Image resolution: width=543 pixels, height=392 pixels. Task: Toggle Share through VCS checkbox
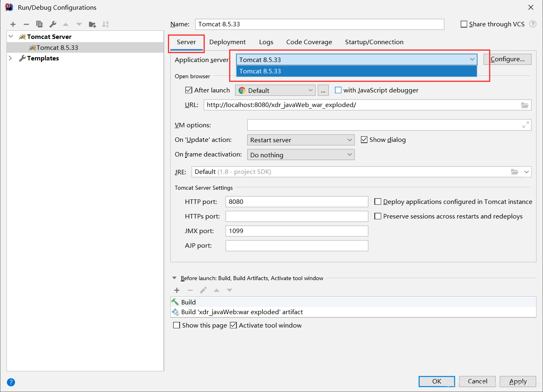[464, 24]
